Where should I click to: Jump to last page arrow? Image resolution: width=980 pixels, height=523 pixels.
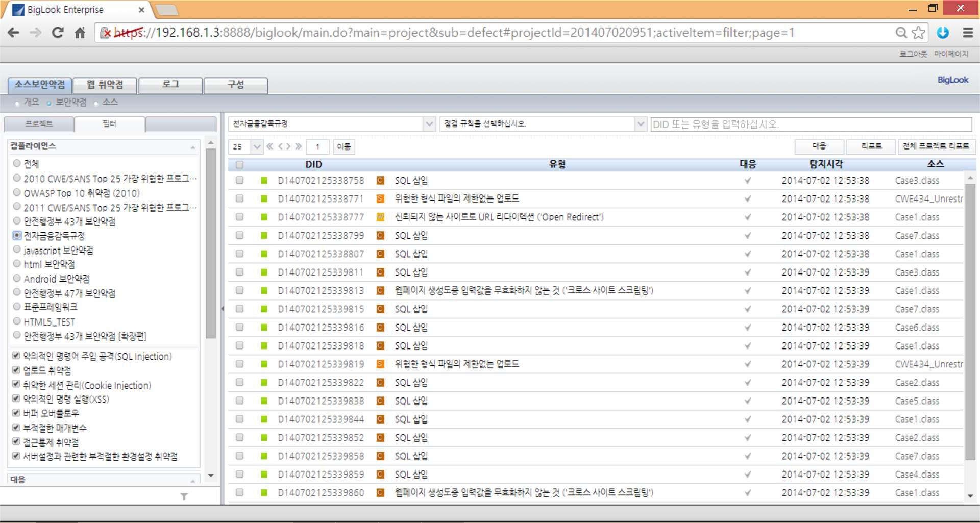point(299,146)
